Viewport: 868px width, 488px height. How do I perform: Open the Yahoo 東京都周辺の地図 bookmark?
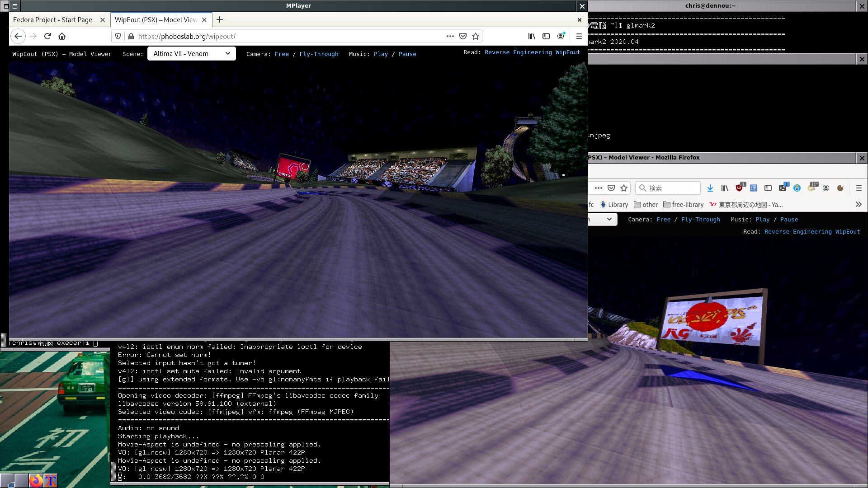pos(746,205)
